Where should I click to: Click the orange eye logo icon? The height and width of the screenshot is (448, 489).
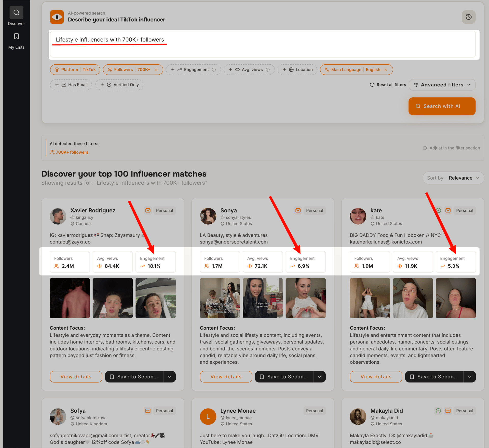point(57,17)
